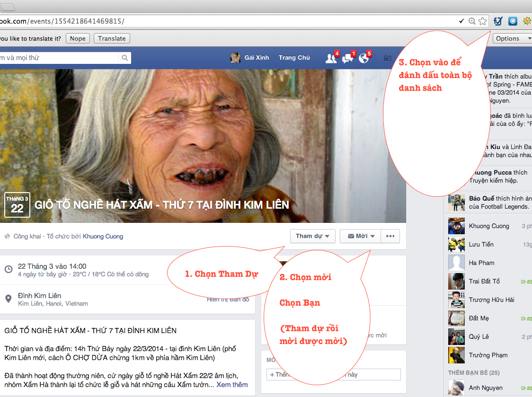532x397 pixels.
Task: Click the Facebook checkmark extension icon
Action: 498,21
